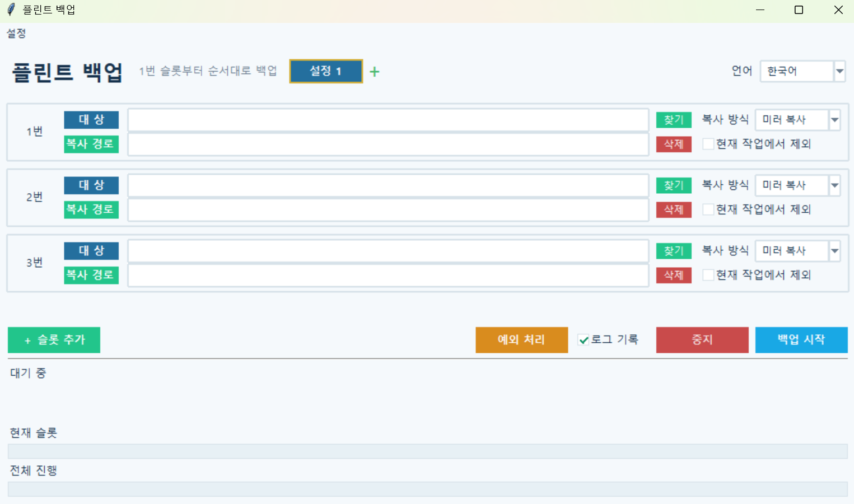The height and width of the screenshot is (504, 854).
Task: Click 찾기 button for slot 3번
Action: point(674,251)
